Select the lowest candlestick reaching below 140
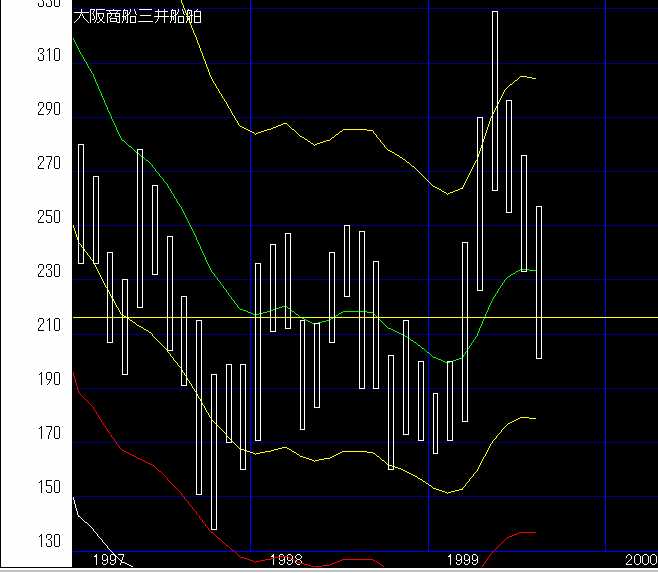658x573 pixels. point(214,450)
